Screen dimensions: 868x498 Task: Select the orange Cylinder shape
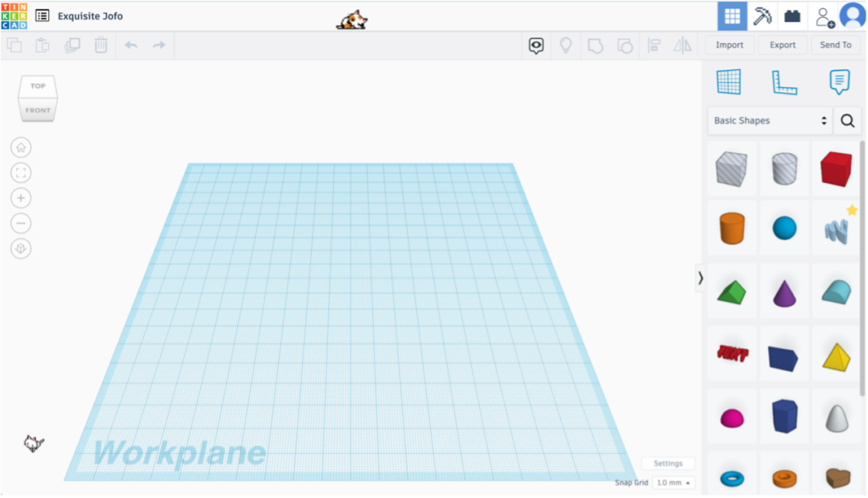[732, 228]
